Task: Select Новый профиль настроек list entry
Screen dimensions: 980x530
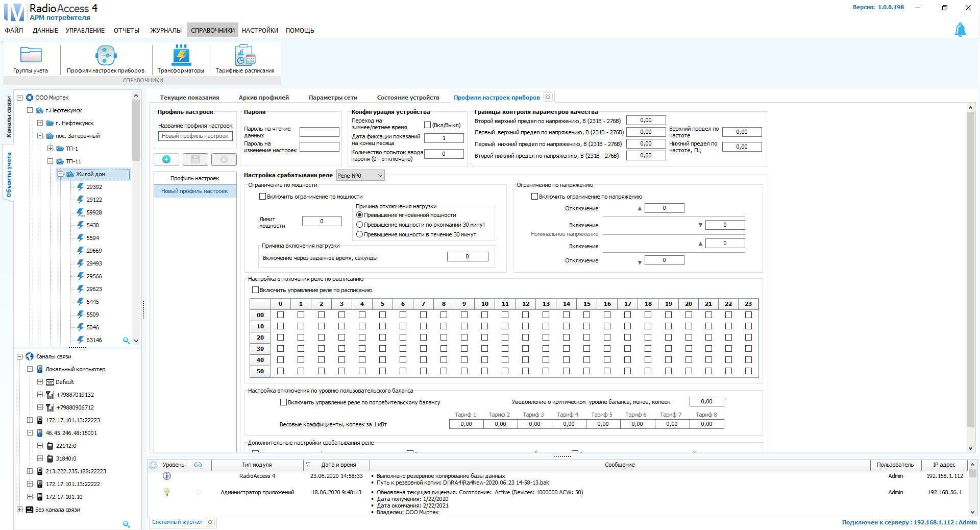Action: (x=195, y=191)
